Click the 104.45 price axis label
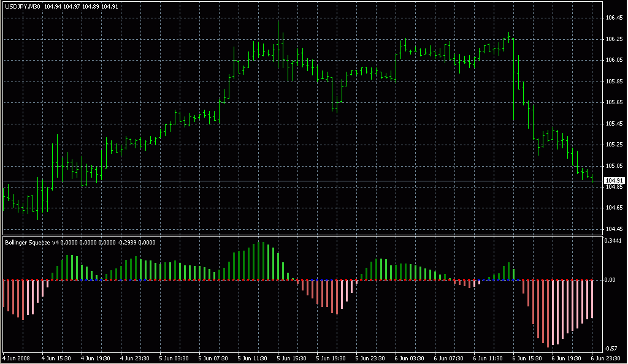The image size is (628, 364). pos(614,229)
